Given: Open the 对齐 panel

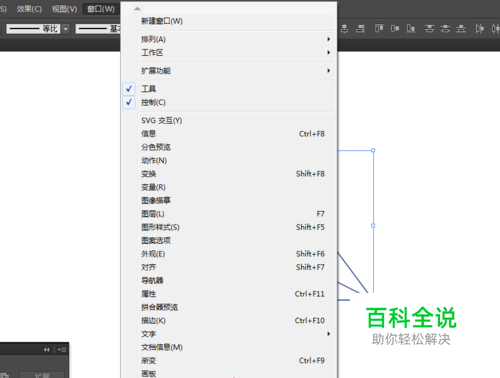Looking at the screenshot, I should click(230, 267).
